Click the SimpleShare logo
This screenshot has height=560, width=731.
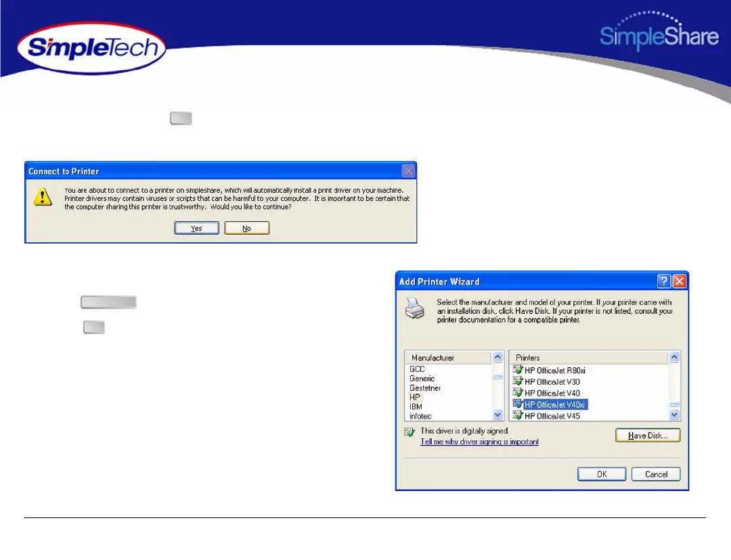click(x=659, y=31)
